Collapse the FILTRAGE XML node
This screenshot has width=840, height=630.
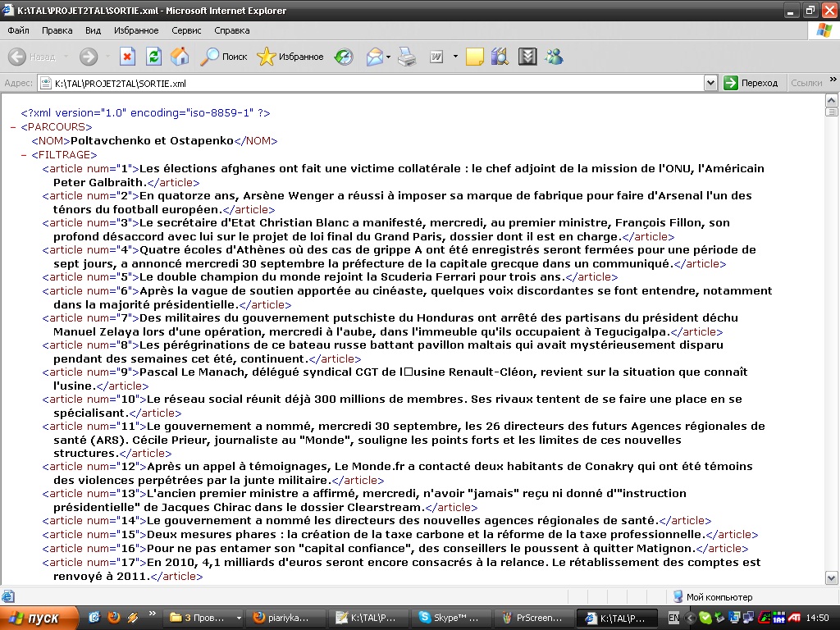(x=24, y=155)
